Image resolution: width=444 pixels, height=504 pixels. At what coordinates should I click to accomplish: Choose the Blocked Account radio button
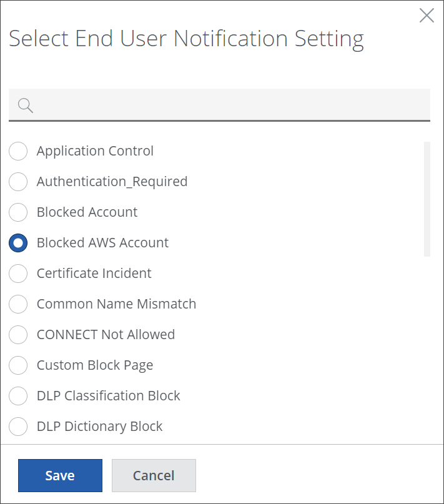coord(18,212)
